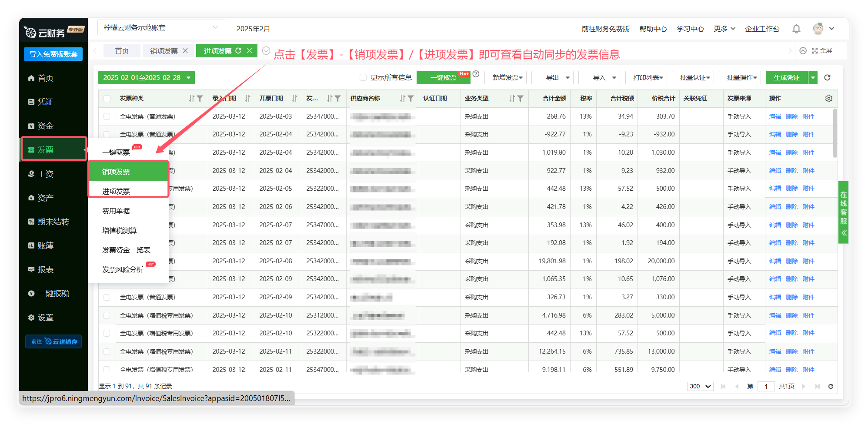The image size is (868, 424).
Task: Switch to the 首页 tab
Action: coord(122,51)
